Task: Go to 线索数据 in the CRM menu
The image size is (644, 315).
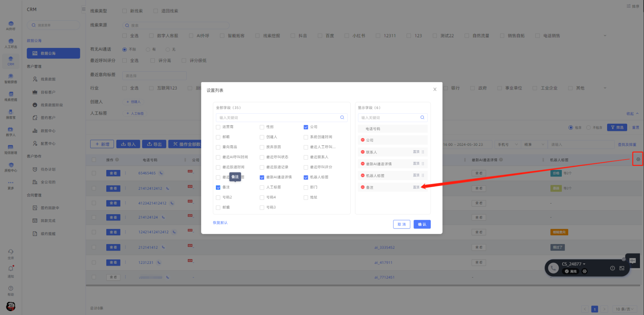Action: tap(48, 79)
